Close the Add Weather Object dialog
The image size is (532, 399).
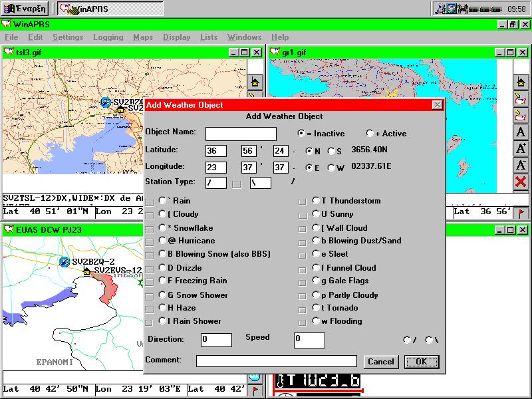coord(438,105)
